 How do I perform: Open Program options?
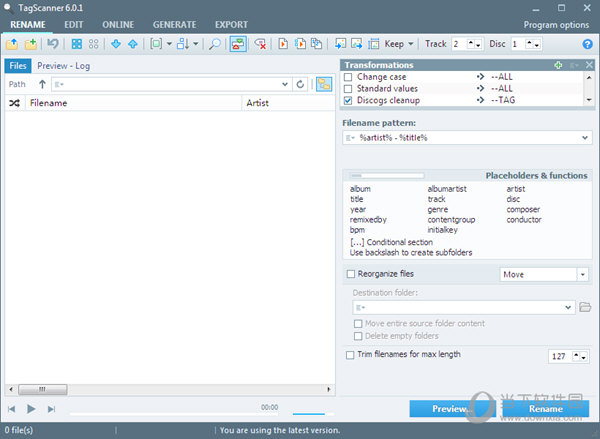pos(556,25)
